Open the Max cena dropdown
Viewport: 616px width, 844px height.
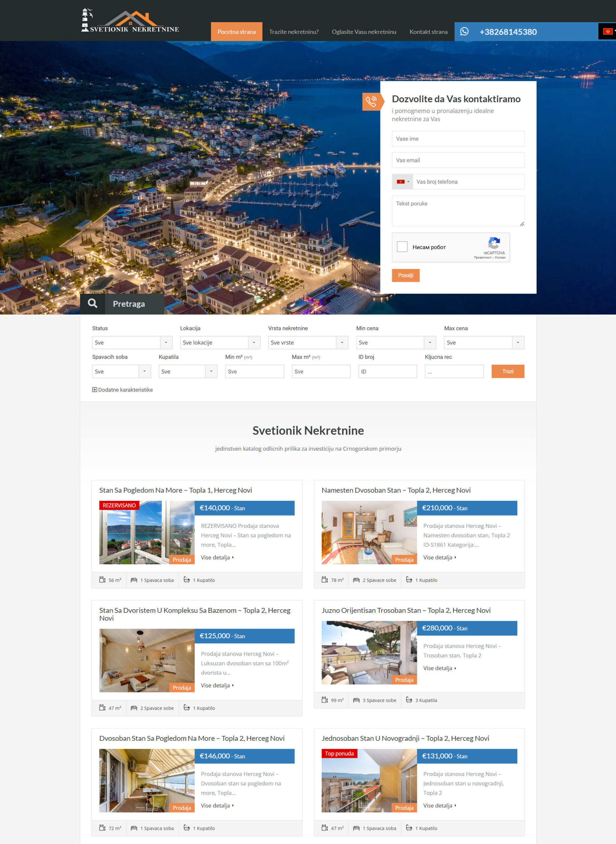tap(484, 342)
